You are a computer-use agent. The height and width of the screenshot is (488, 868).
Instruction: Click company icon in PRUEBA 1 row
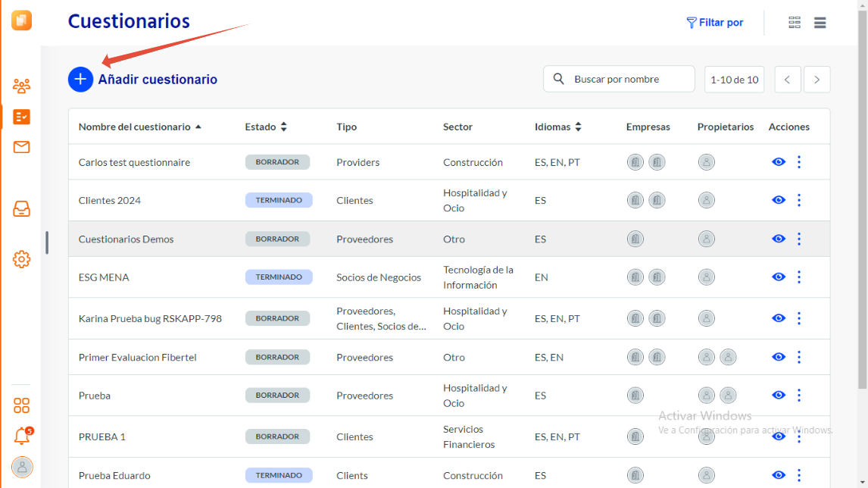tap(635, 436)
